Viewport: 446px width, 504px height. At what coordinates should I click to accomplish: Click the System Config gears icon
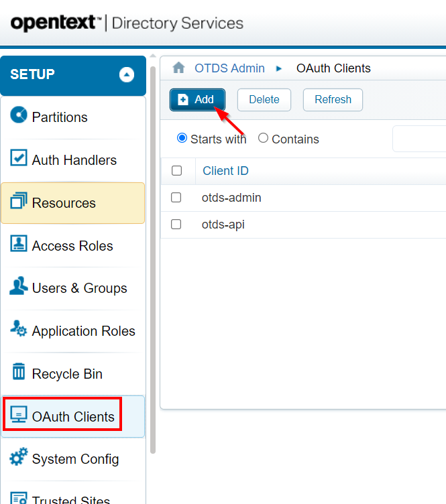coord(19,458)
